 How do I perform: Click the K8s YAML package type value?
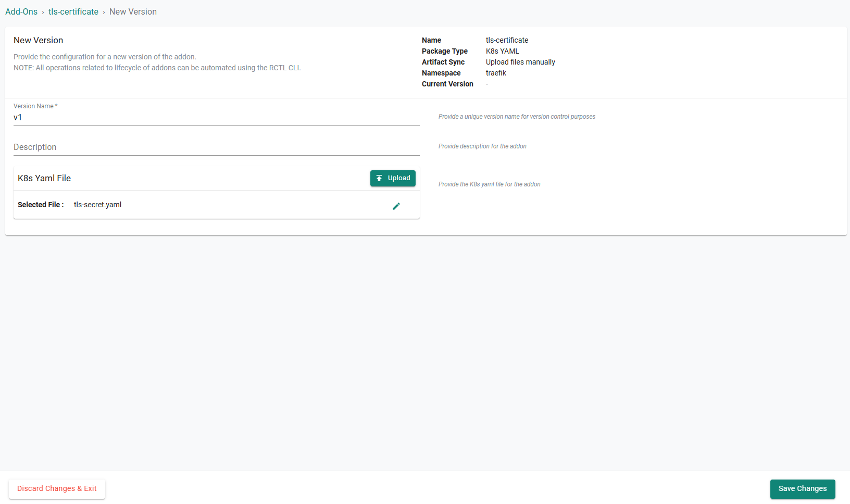click(x=502, y=51)
